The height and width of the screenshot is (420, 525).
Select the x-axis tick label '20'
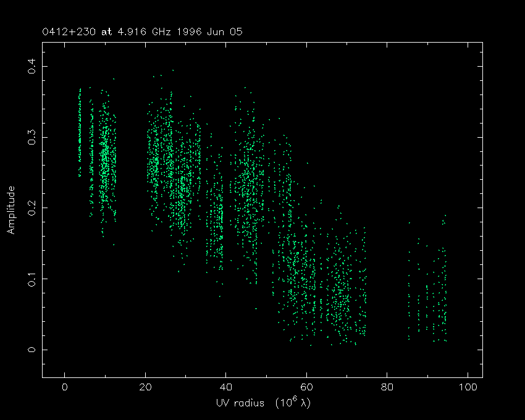[145, 387]
